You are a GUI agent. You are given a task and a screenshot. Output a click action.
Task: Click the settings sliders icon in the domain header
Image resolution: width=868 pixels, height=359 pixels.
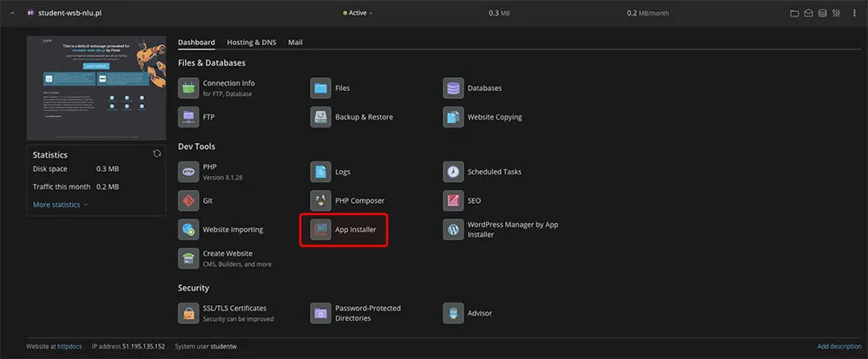[x=837, y=13]
